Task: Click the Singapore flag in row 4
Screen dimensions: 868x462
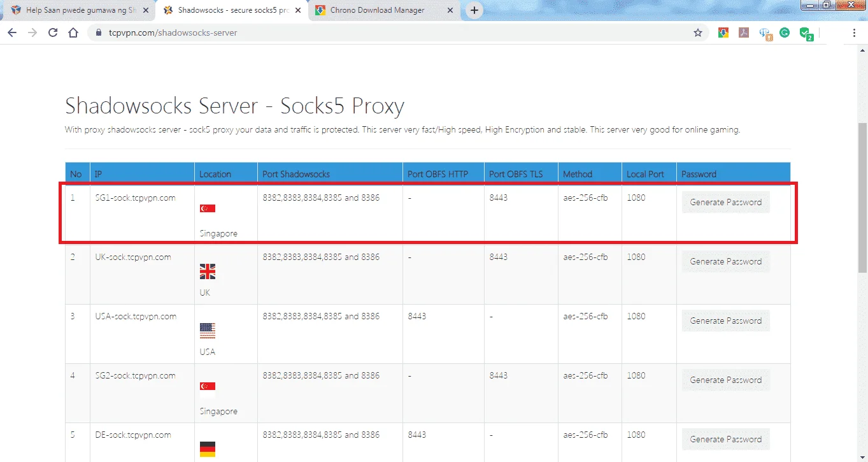Action: coord(208,386)
